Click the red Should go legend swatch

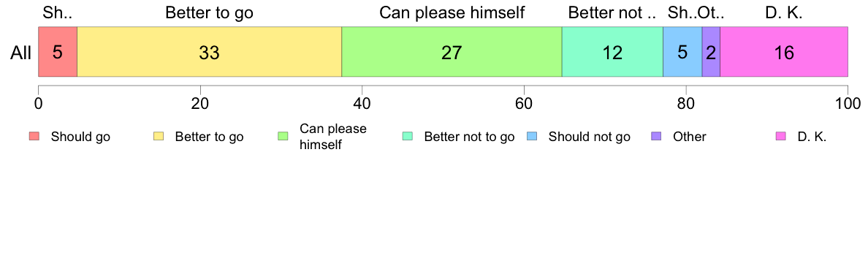click(34, 137)
